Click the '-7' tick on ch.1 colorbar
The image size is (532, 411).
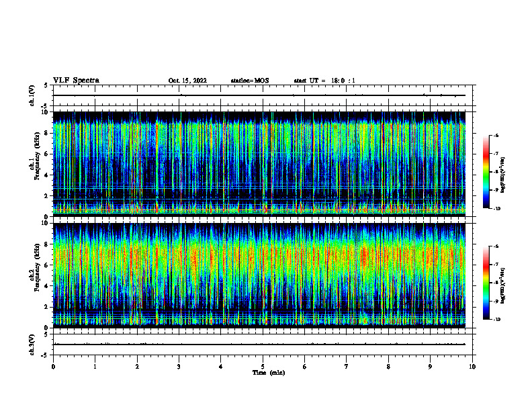[x=496, y=154]
